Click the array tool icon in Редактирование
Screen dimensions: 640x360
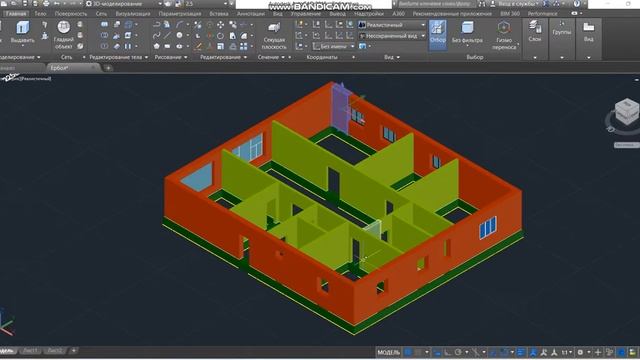pyautogui.click(x=244, y=47)
